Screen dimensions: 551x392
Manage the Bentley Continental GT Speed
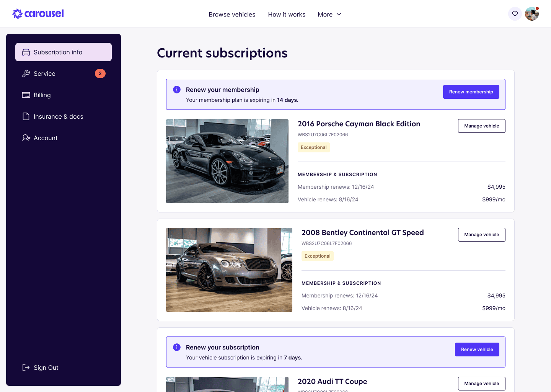coord(482,235)
